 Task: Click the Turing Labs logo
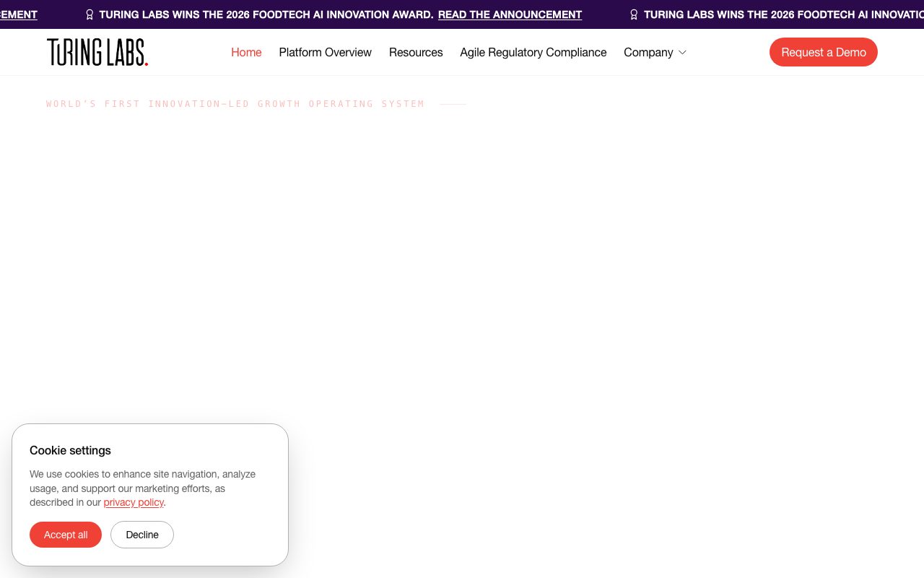pos(97,52)
